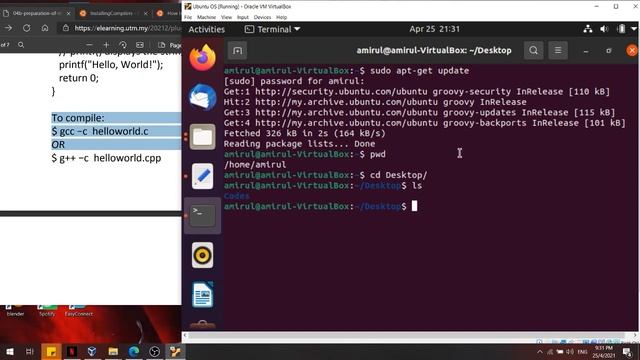Click the new tab button in Terminal
The height and width of the screenshot is (360, 640).
[237, 51]
